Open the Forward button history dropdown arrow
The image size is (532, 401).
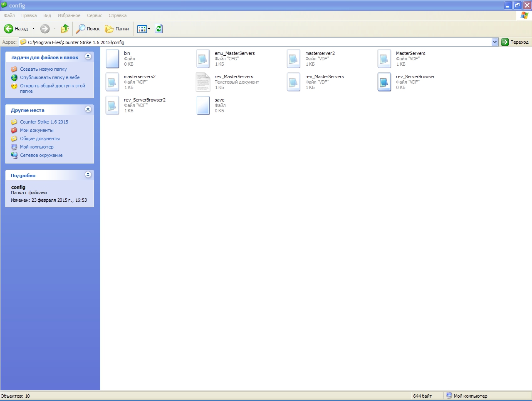(54, 29)
